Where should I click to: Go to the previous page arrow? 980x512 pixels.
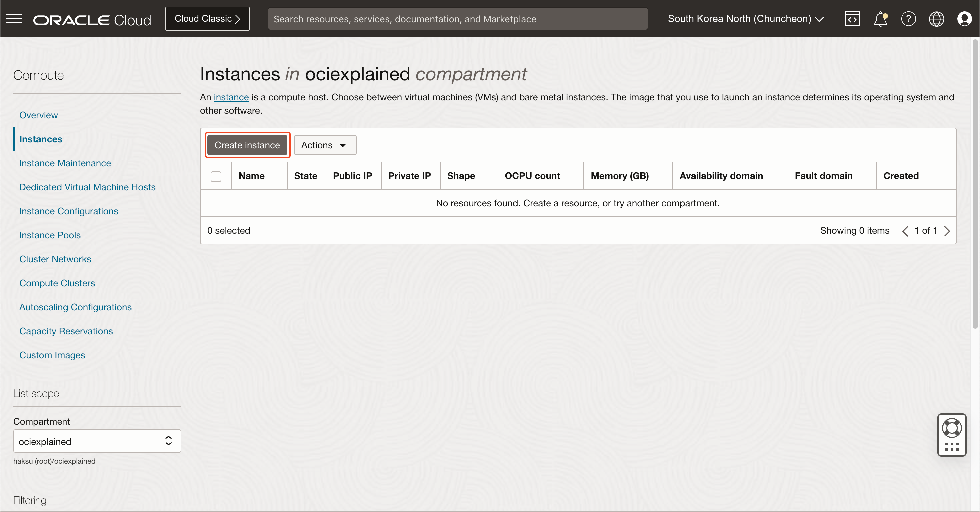point(905,231)
